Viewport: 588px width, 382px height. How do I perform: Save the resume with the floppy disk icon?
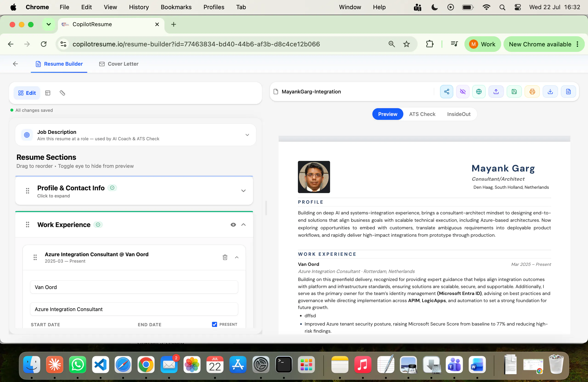pos(514,92)
